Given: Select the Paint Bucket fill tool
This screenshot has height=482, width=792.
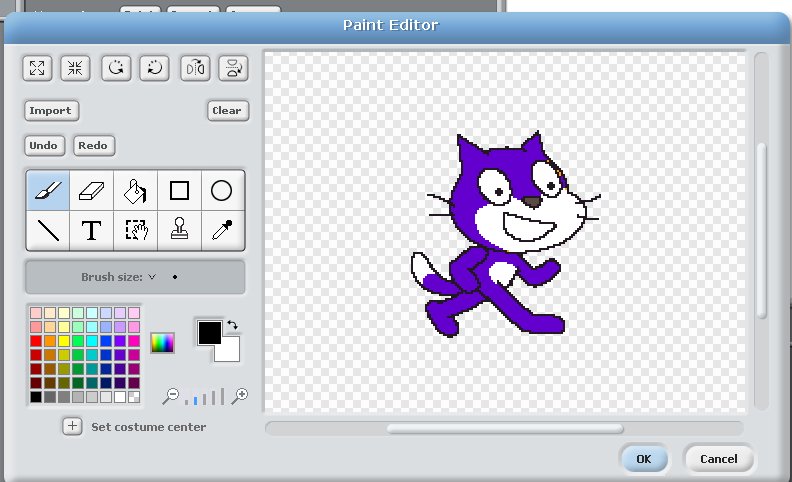Looking at the screenshot, I should tap(135, 190).
